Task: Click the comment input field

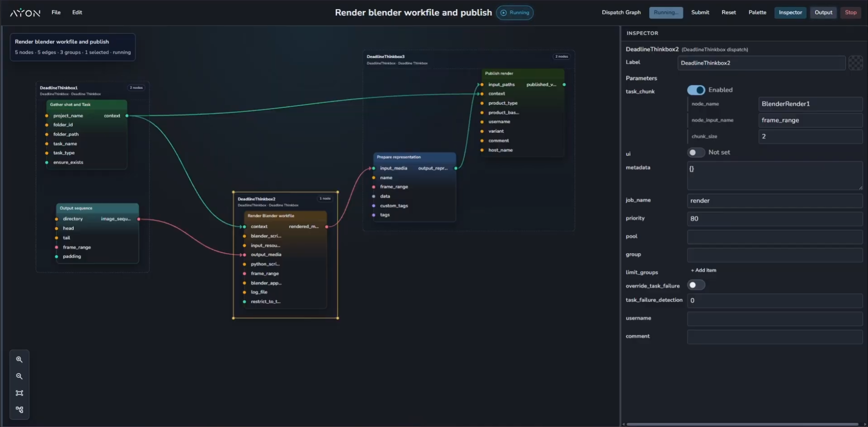Action: coord(774,337)
